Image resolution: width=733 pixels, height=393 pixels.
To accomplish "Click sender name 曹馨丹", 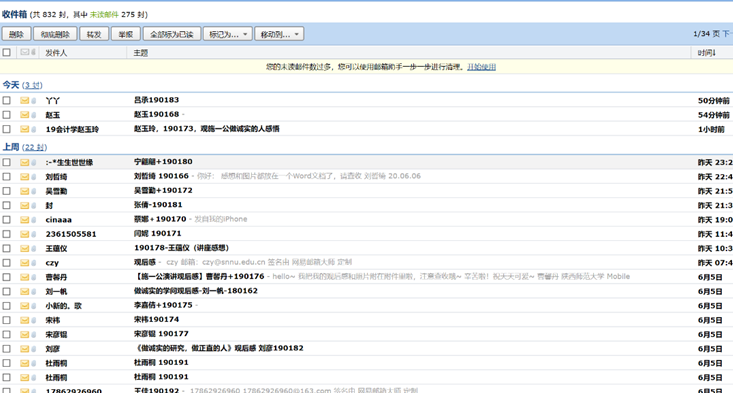I will pos(56,277).
